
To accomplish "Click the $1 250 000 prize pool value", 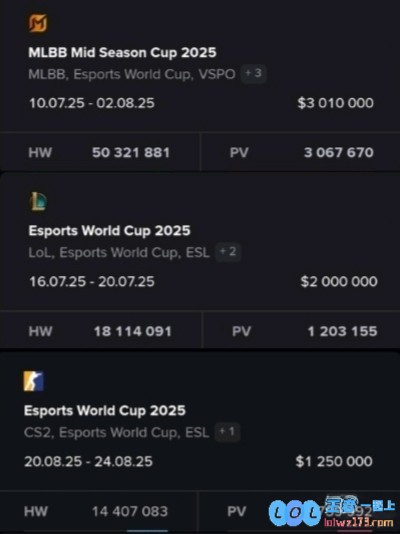I will click(x=334, y=461).
